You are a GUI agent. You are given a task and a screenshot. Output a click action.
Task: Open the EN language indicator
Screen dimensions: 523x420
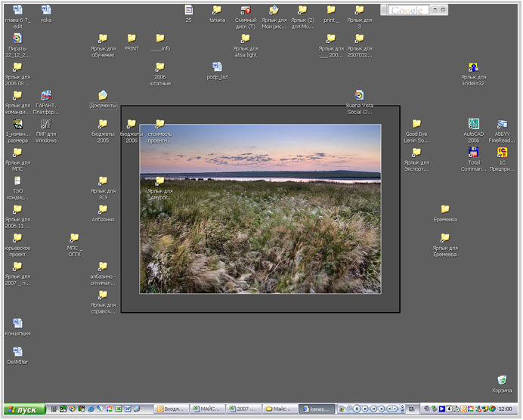(x=412, y=409)
